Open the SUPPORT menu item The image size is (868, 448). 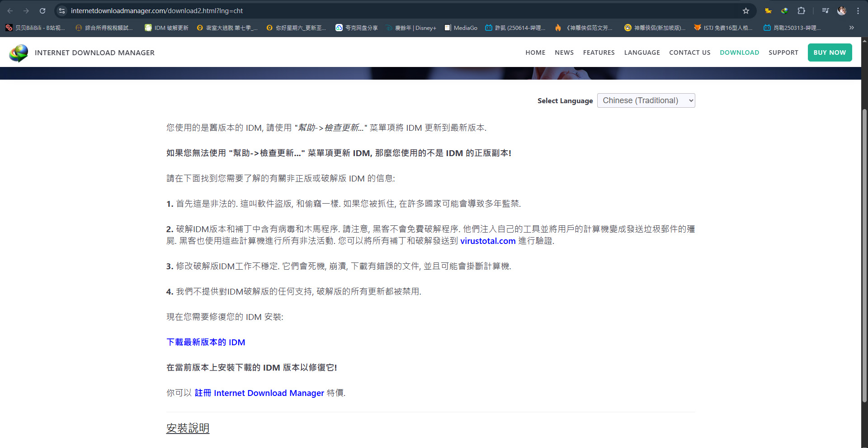(x=783, y=52)
